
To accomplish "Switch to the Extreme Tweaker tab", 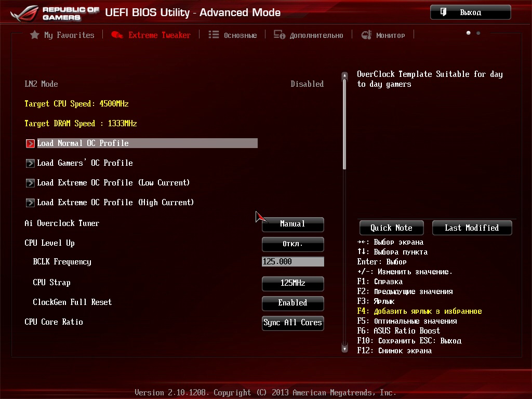I will coord(151,35).
